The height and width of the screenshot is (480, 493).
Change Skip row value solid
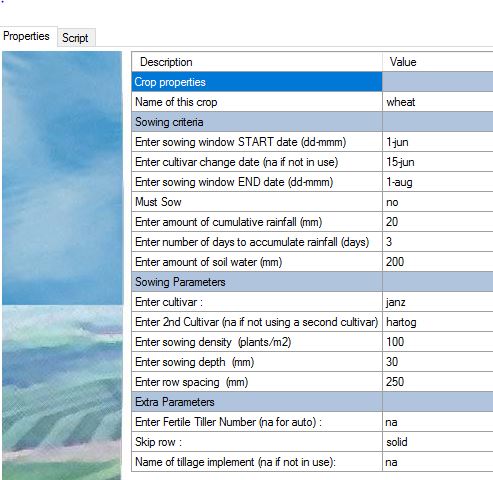[438, 442]
